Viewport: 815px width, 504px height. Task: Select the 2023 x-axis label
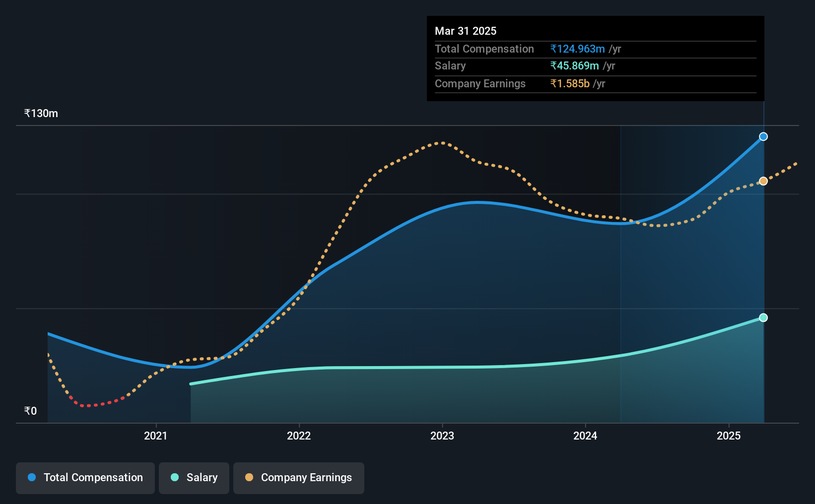[x=442, y=436]
